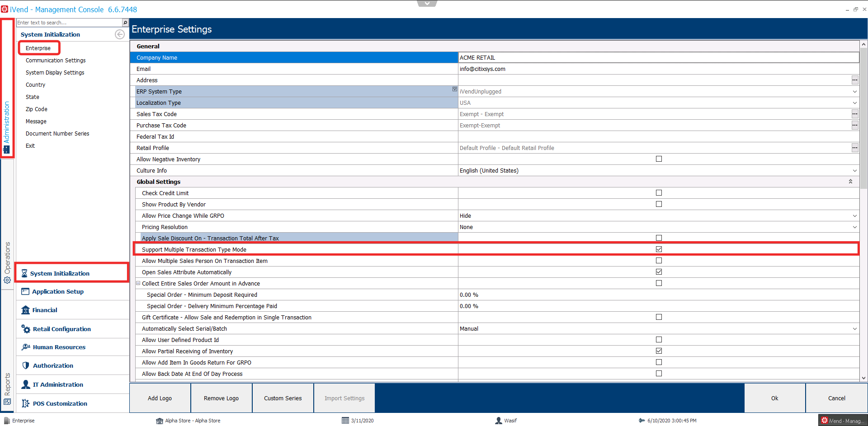The height and width of the screenshot is (426, 868).
Task: Toggle Allow Negative Inventory checkbox
Action: (659, 159)
